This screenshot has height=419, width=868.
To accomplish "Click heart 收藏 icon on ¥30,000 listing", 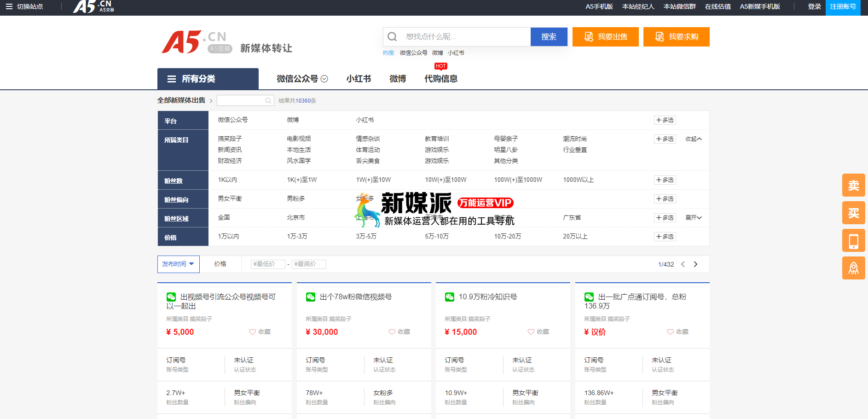I will (392, 332).
